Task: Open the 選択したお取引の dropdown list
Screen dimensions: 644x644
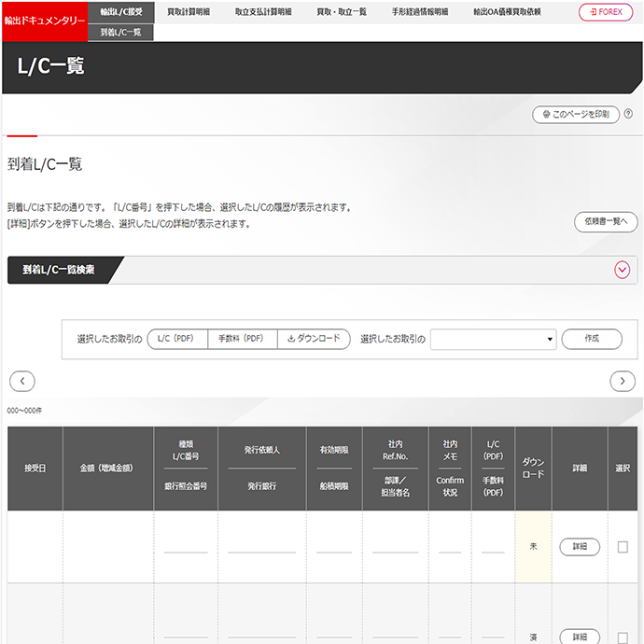Action: click(494, 339)
